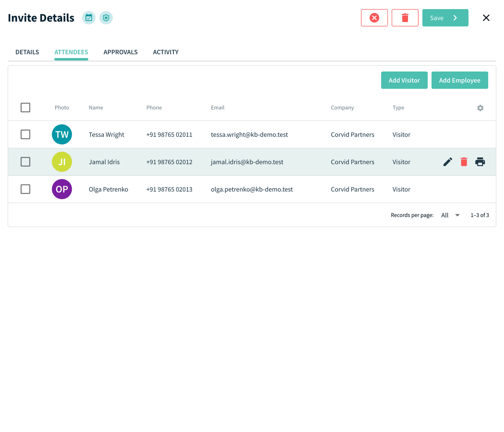Click the Email column header
The width and height of the screenshot is (504, 432).
[x=218, y=107]
